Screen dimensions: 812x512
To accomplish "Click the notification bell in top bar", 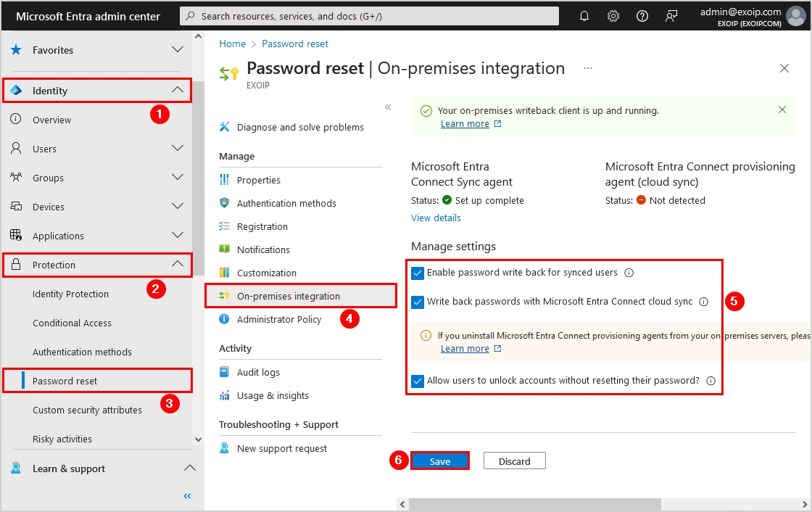I will coord(584,15).
